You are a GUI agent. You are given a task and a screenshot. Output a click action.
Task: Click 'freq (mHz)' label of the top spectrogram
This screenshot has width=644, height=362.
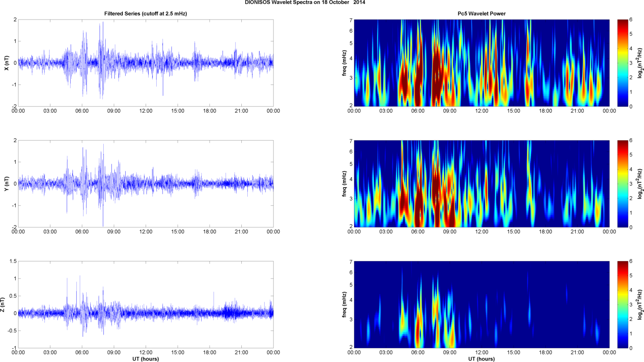(x=344, y=63)
